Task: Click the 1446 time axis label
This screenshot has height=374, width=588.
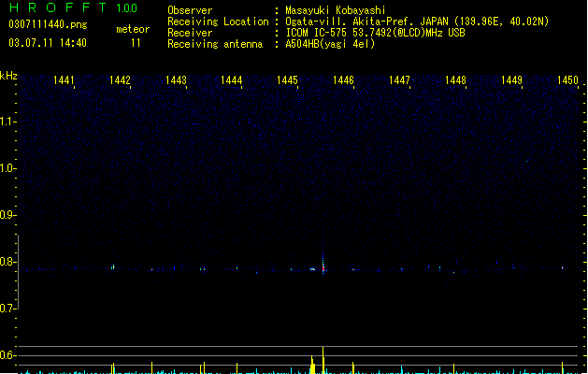Action: (x=343, y=80)
